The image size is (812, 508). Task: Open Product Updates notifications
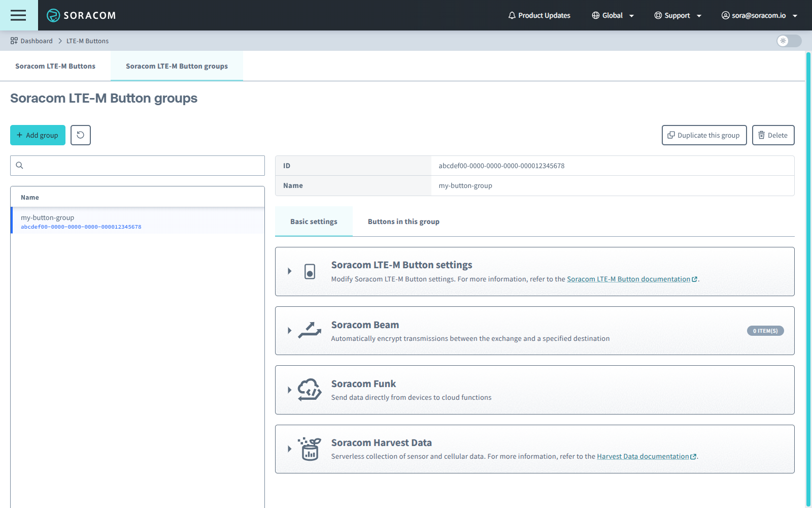pos(539,15)
